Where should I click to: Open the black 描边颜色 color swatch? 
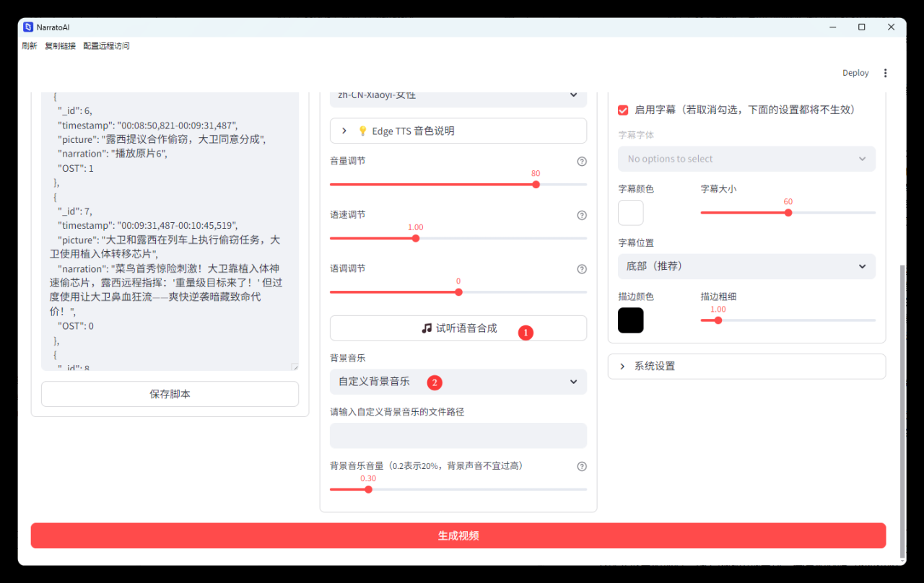630,320
